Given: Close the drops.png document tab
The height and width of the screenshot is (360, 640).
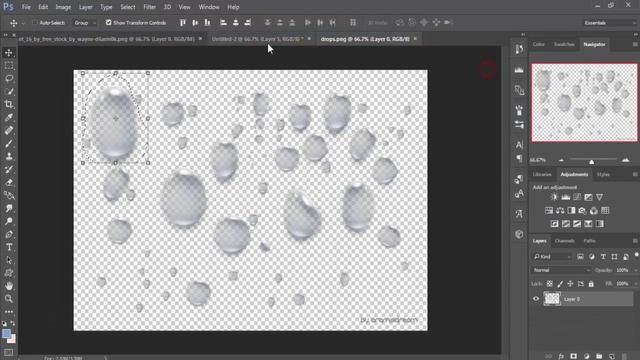Looking at the screenshot, I should click(x=415, y=39).
